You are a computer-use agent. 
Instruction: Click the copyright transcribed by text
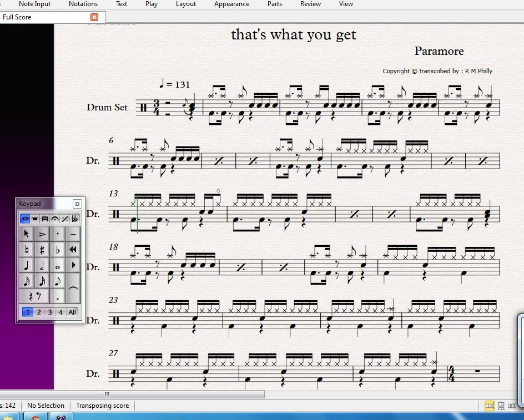(437, 71)
